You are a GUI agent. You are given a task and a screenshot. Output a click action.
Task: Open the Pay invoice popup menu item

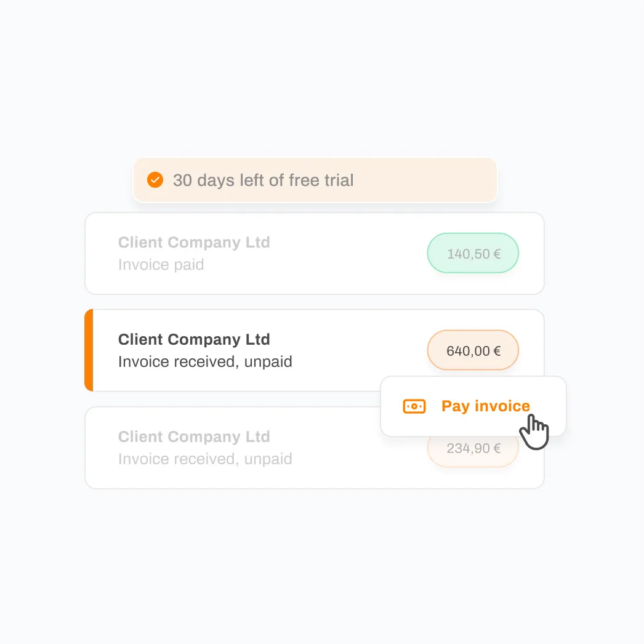tap(473, 406)
